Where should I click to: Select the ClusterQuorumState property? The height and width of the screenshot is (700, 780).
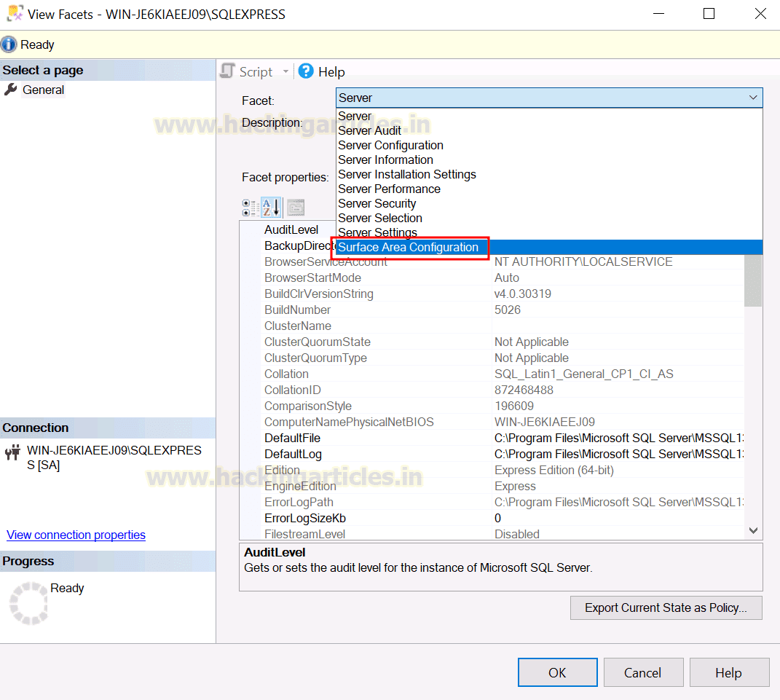[x=318, y=342]
